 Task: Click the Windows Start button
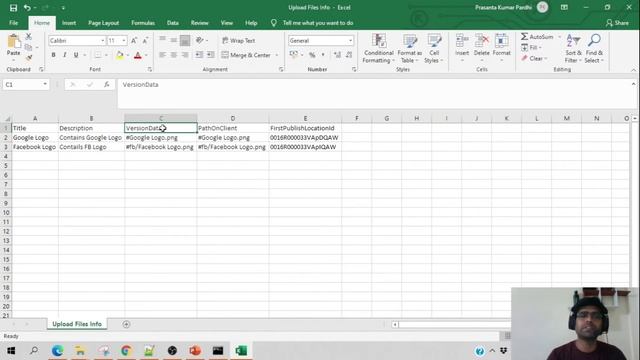coord(11,351)
